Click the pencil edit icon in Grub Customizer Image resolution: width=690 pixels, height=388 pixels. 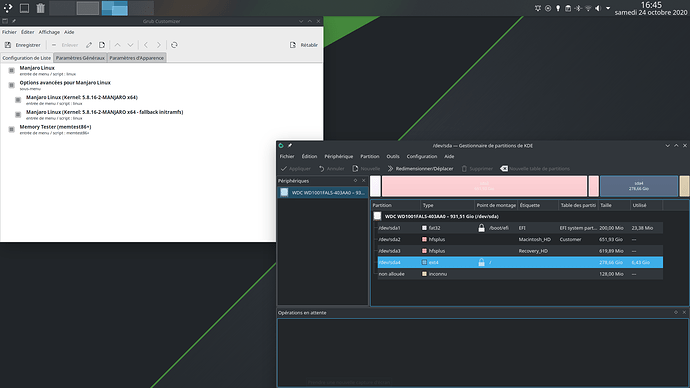click(89, 45)
